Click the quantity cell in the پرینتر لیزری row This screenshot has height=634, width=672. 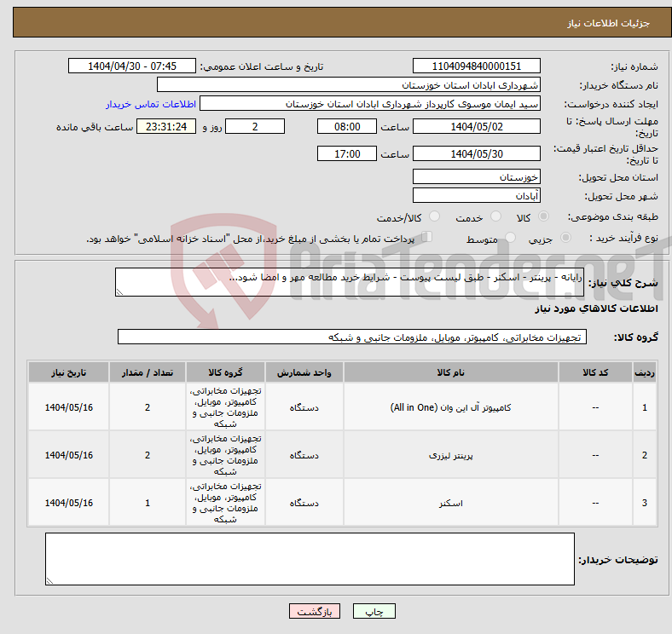[x=148, y=455]
